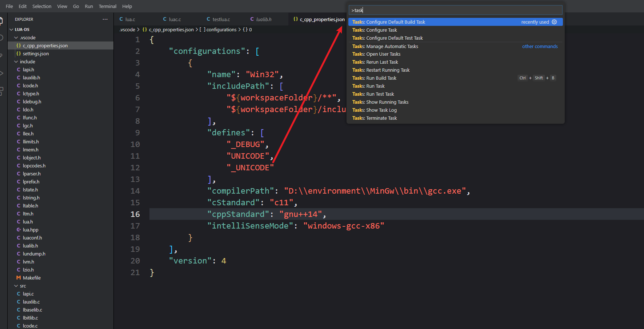Screen dimensions: 644x329
Task: Click the JSON braces icon beside c_cpp_properties.json
Action: point(19,45)
